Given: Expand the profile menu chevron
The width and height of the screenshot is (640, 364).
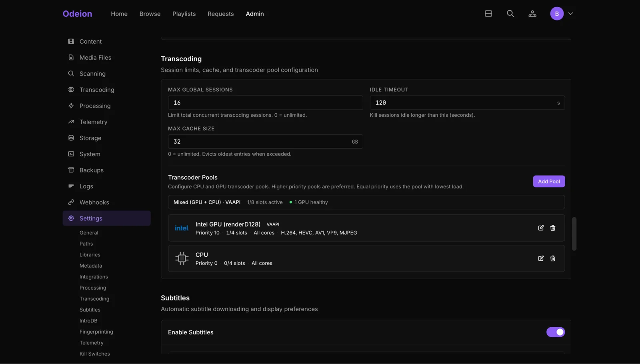Looking at the screenshot, I should [x=570, y=14].
